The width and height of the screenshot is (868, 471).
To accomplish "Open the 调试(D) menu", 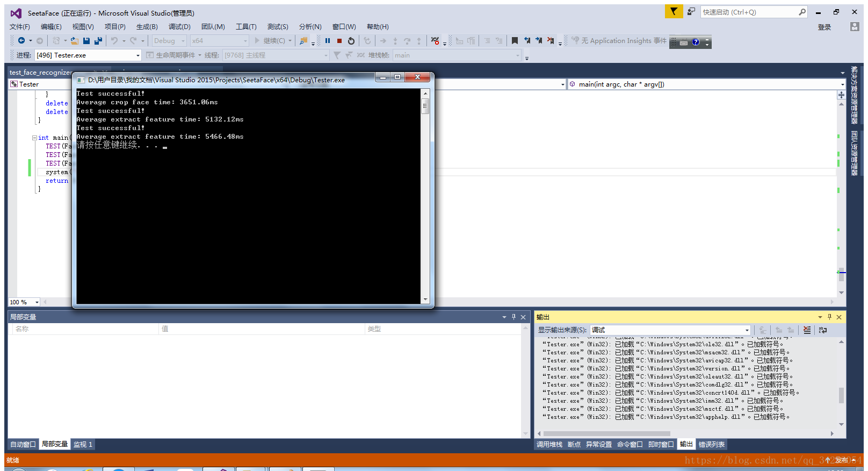I will click(179, 27).
